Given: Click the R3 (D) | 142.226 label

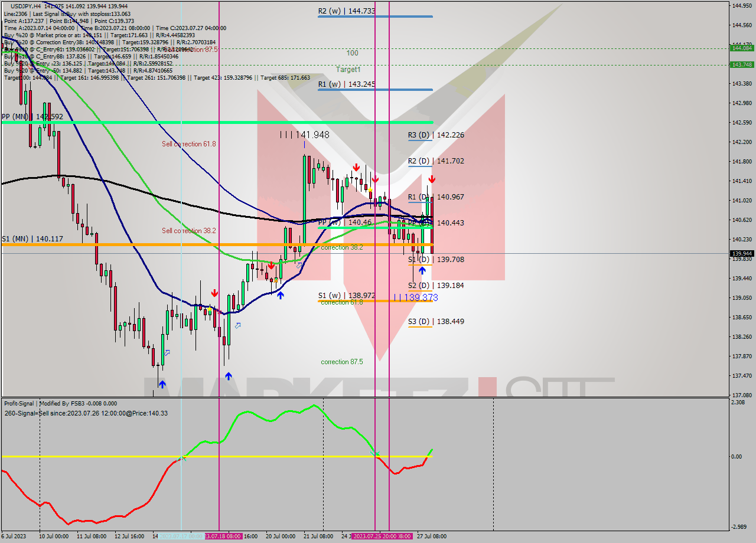Looking at the screenshot, I should point(436,135).
